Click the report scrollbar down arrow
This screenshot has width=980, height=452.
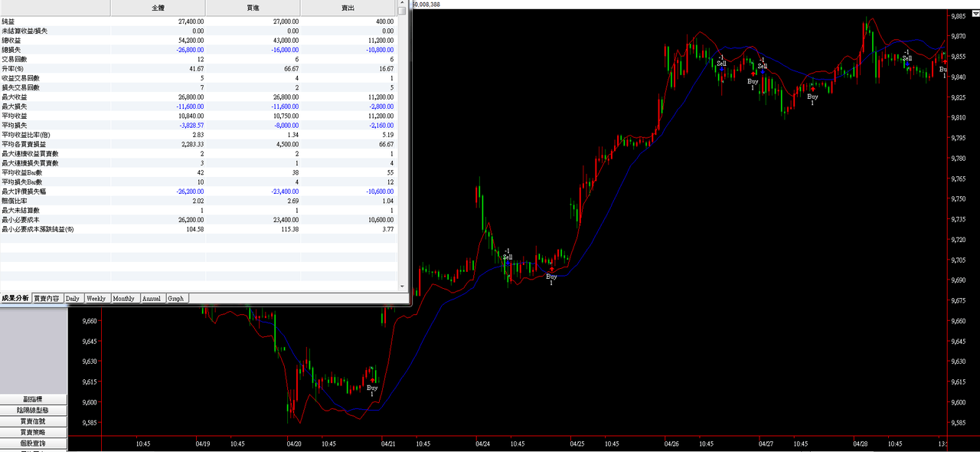402,286
